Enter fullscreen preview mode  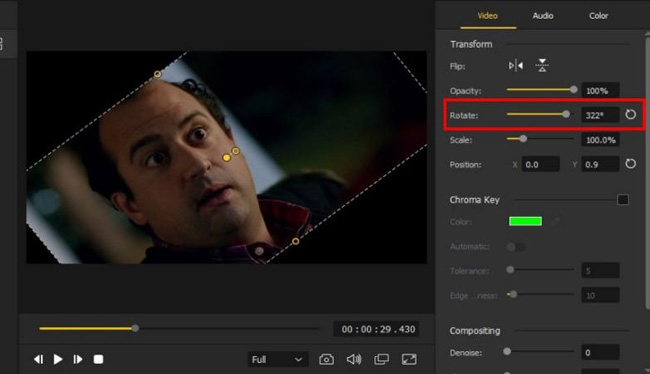click(409, 359)
